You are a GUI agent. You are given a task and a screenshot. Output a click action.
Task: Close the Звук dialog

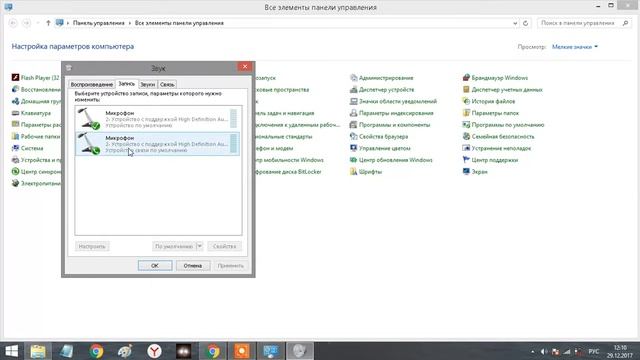click(x=245, y=67)
